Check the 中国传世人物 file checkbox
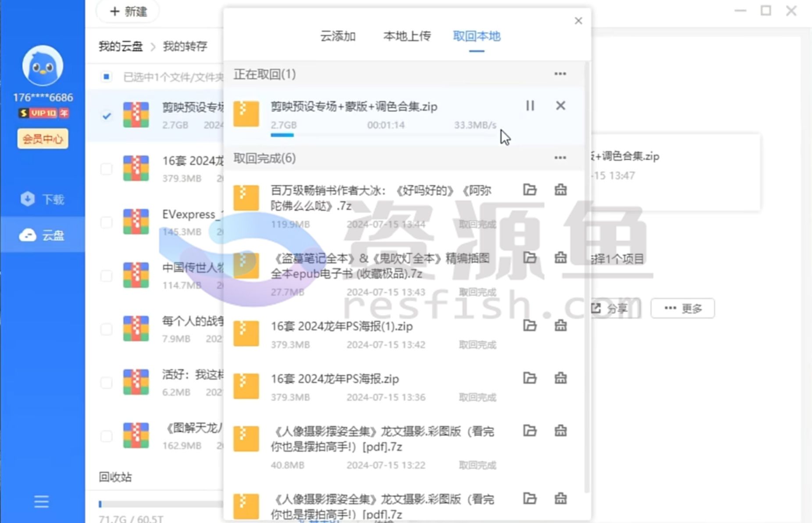This screenshot has width=812, height=523. [x=106, y=276]
